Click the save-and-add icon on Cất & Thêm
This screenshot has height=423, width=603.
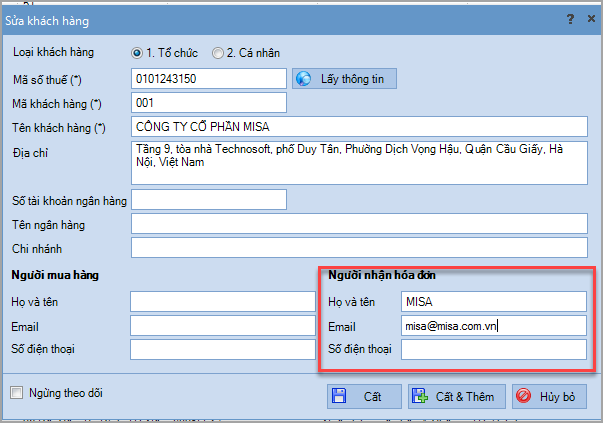tap(420, 396)
